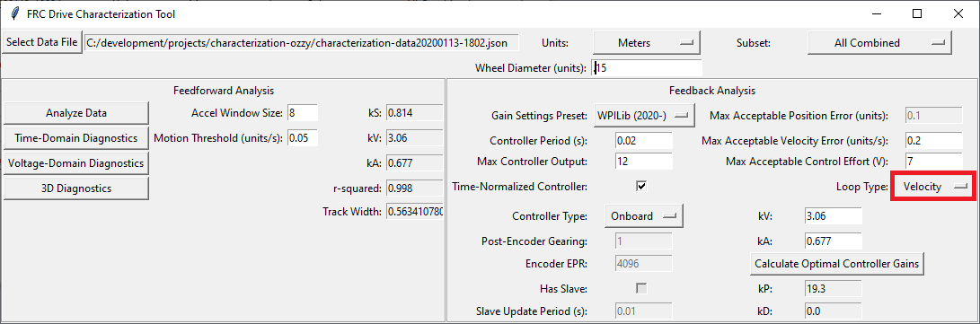The width and height of the screenshot is (980, 324).
Task: Open Voltage-Domain Diagnostics
Action: [x=76, y=163]
